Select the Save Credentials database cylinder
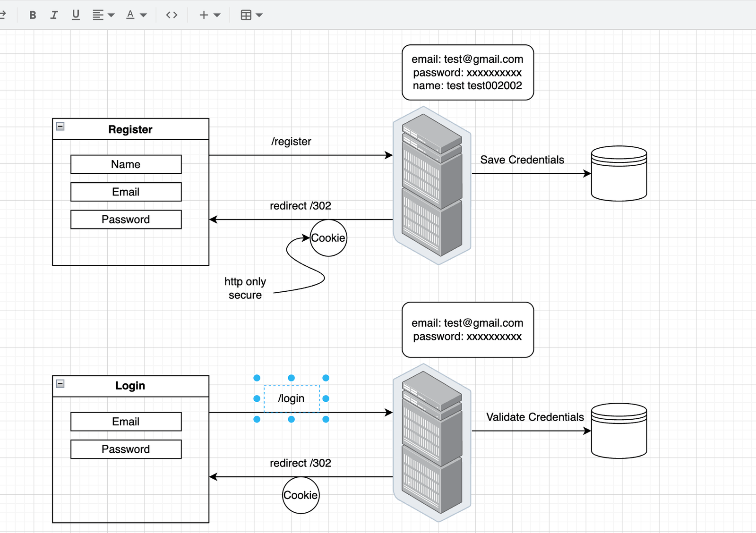This screenshot has height=533, width=756. point(619,173)
